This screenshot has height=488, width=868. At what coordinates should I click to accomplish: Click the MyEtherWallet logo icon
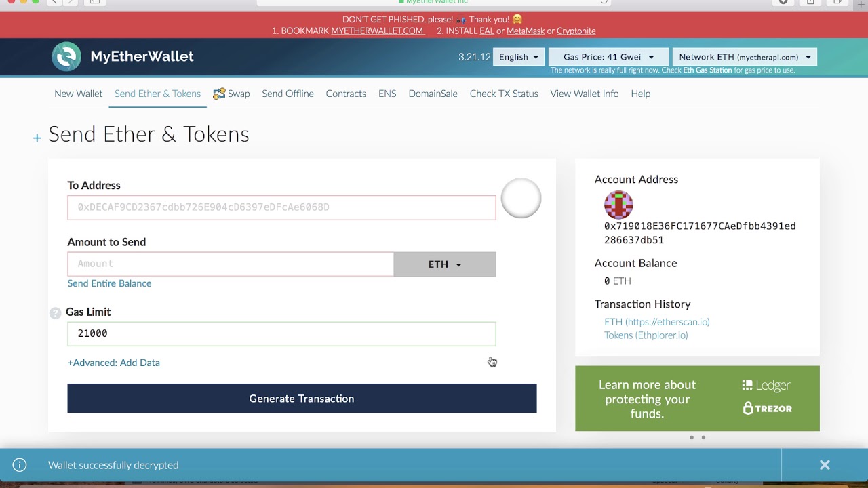[66, 57]
